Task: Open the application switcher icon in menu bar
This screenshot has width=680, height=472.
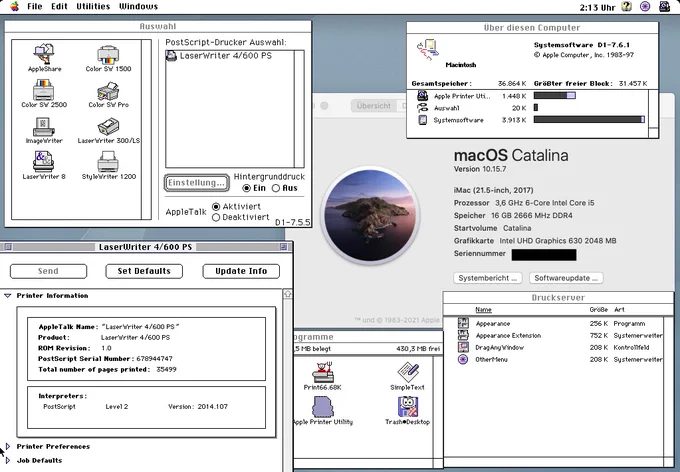Action: tap(664, 6)
